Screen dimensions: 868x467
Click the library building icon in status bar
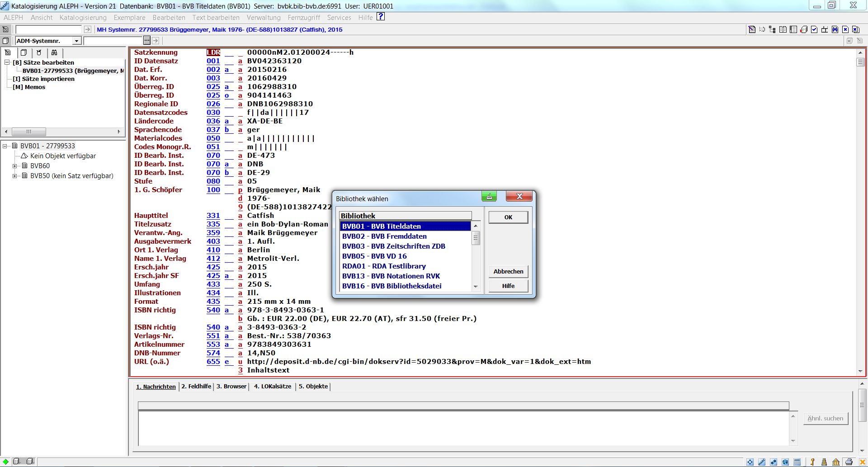coord(836,462)
